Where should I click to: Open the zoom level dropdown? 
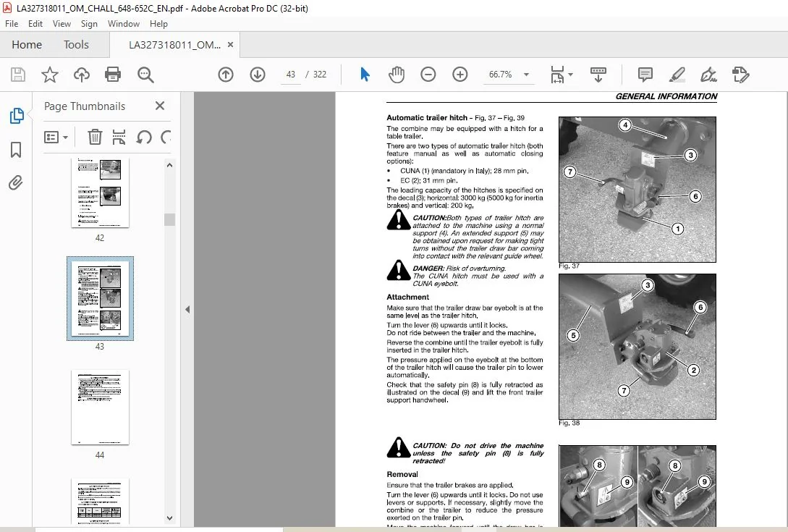(x=526, y=75)
